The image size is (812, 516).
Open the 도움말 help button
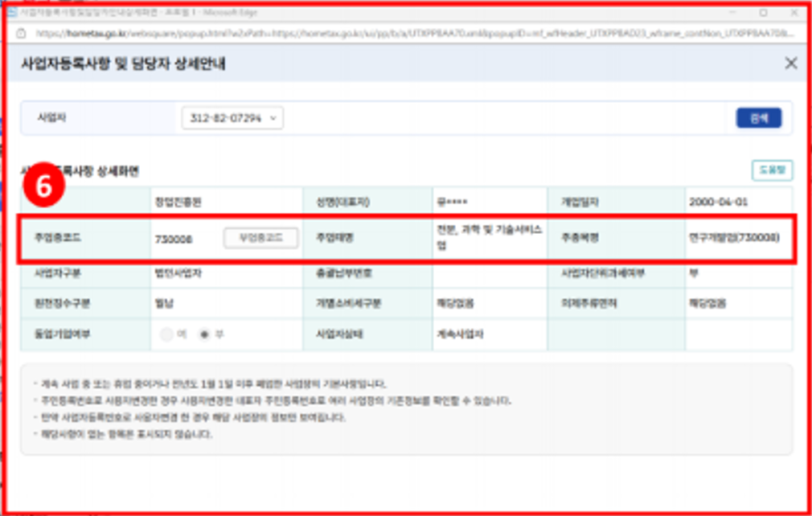[772, 170]
